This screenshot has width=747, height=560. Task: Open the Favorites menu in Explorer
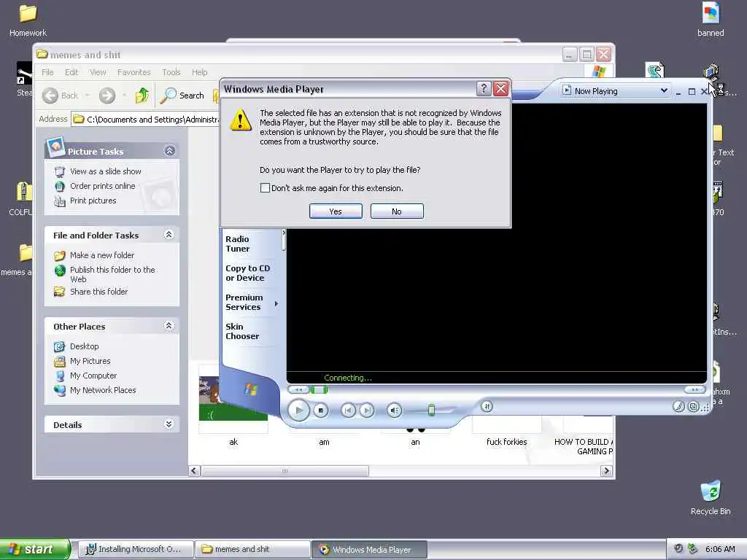click(x=134, y=72)
